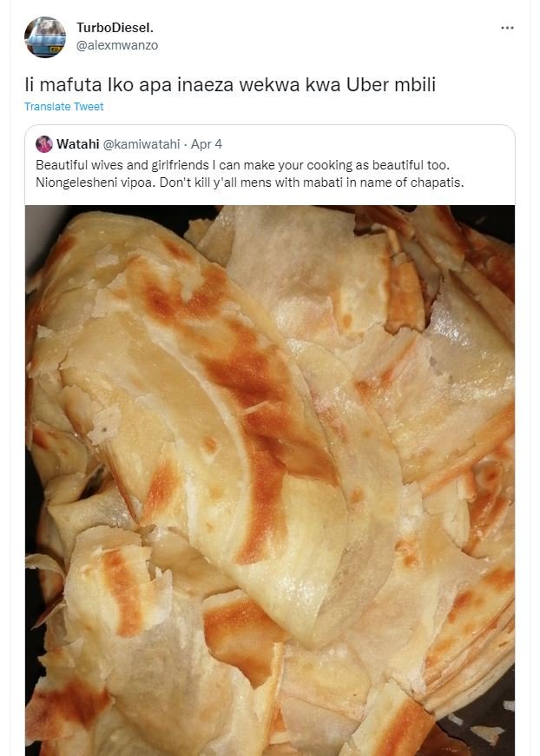
Task: Click the word inaeza in the main tweet
Action: pyautogui.click(x=179, y=85)
